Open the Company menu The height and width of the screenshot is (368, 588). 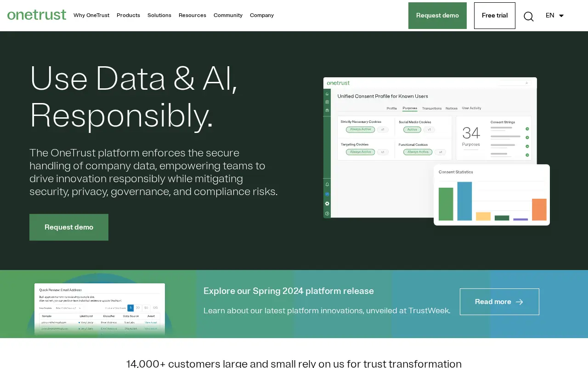click(x=262, y=15)
